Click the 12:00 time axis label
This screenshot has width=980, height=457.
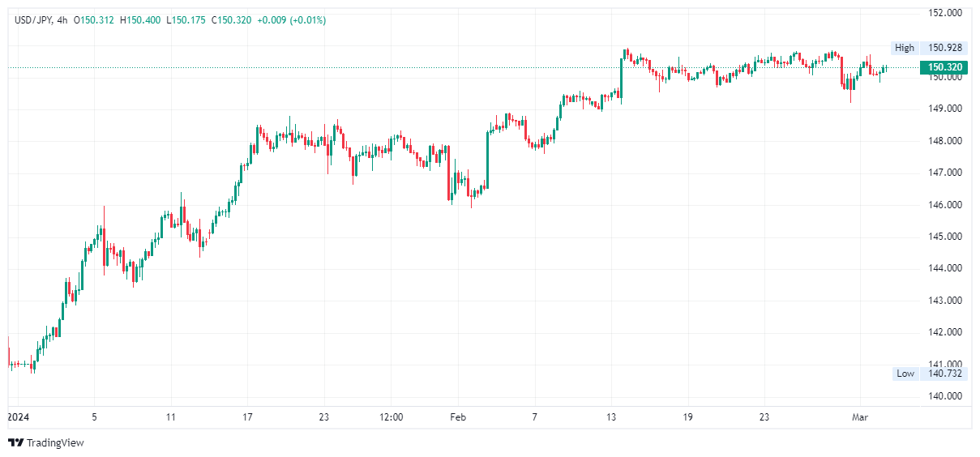point(391,416)
